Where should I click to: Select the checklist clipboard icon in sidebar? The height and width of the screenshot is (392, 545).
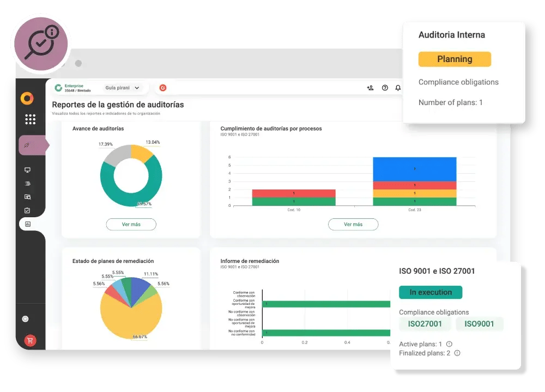28,210
